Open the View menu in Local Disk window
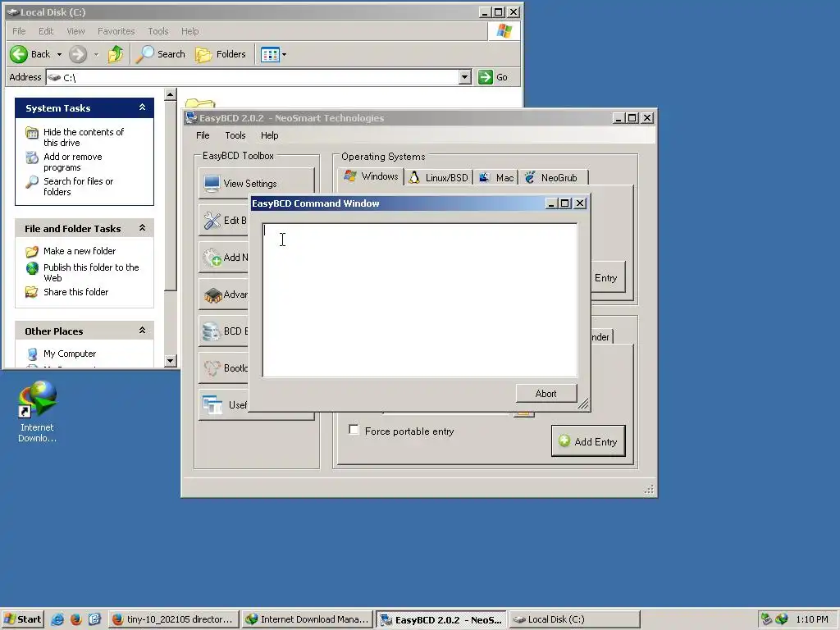Viewport: 840px width, 630px height. pyautogui.click(x=75, y=31)
